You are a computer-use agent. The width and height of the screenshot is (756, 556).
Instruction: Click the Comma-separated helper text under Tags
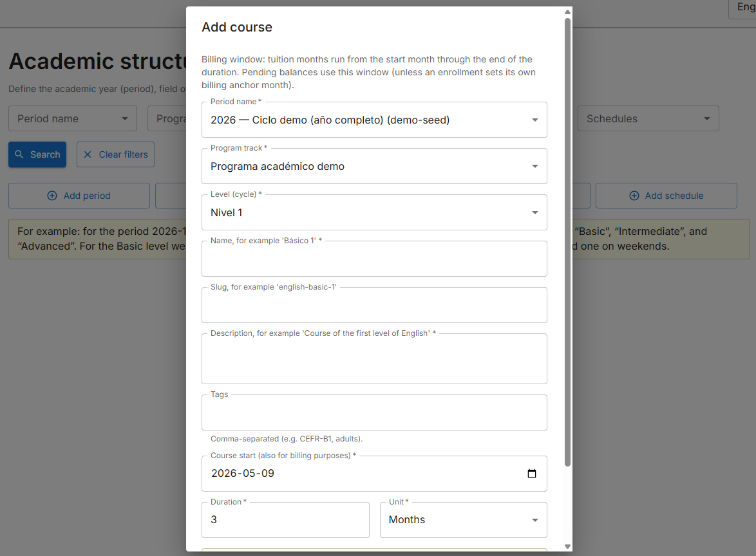287,439
